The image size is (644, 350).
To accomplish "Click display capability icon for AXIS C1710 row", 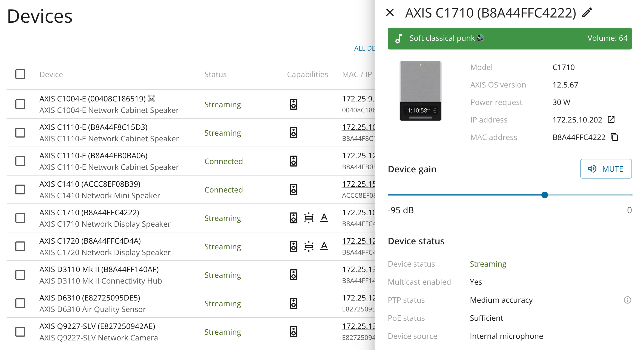I will click(309, 218).
